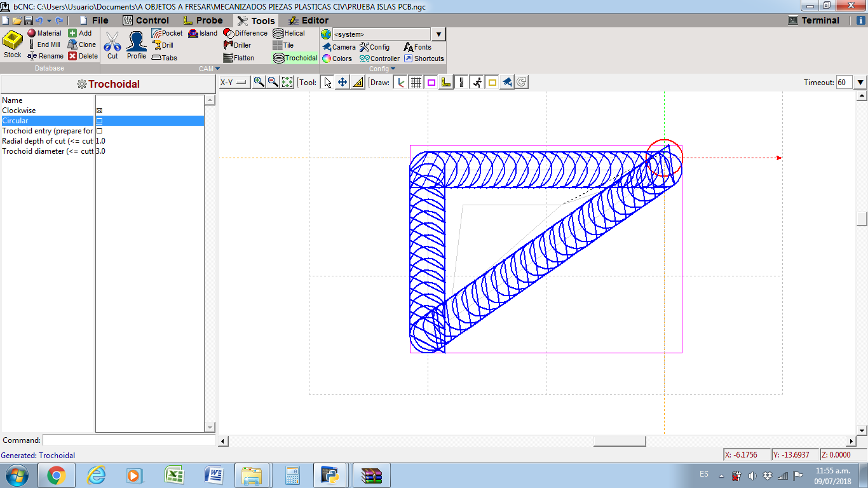
Task: Switch to the Editor tab
Action: (x=309, y=20)
